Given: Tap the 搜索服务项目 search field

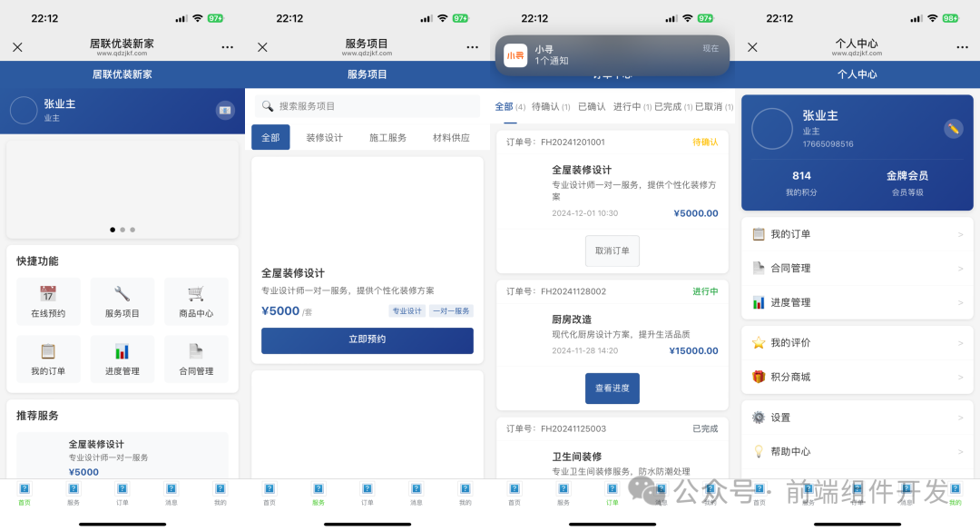Looking at the screenshot, I should (367, 106).
